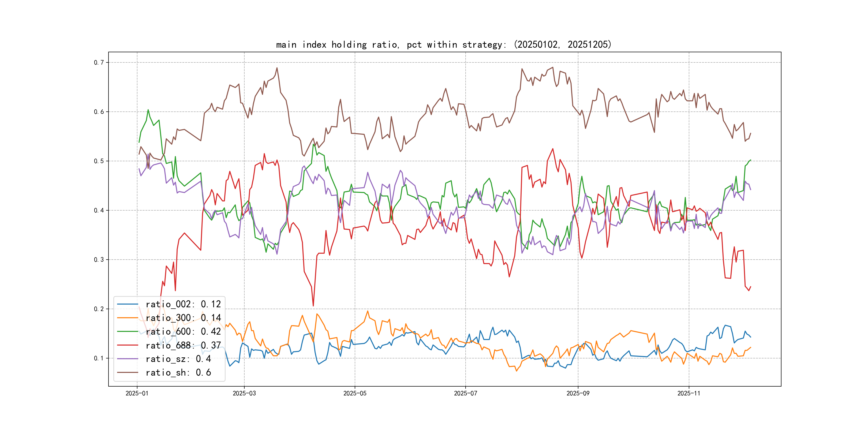868x434 pixels.
Task: Select the 'ratio_300: 0.14' legend label
Action: [x=183, y=318]
